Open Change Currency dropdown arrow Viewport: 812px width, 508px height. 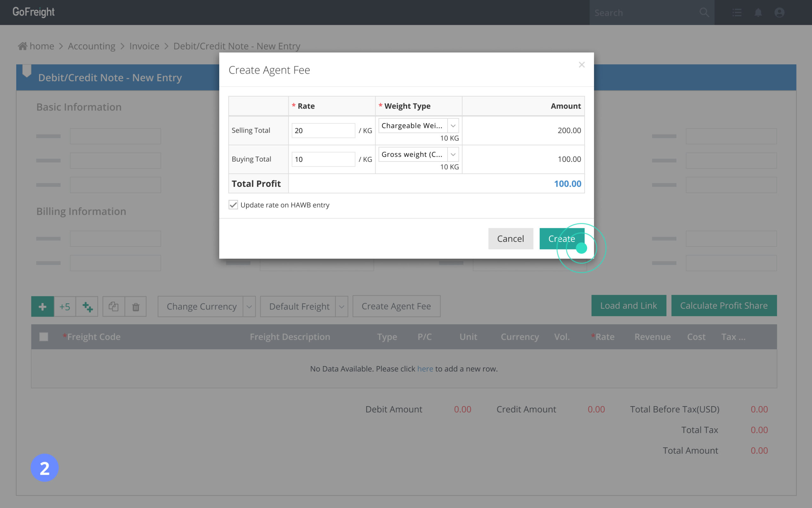(x=249, y=307)
